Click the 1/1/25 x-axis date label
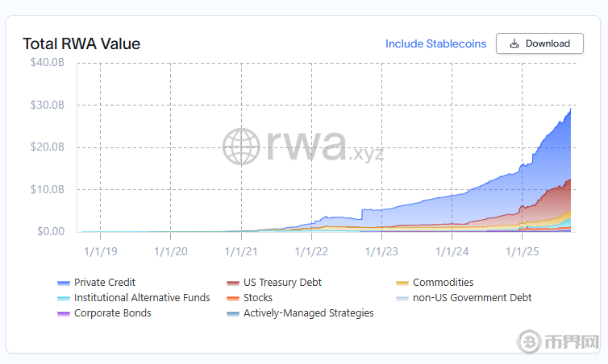This screenshot has width=608, height=364. point(522,250)
